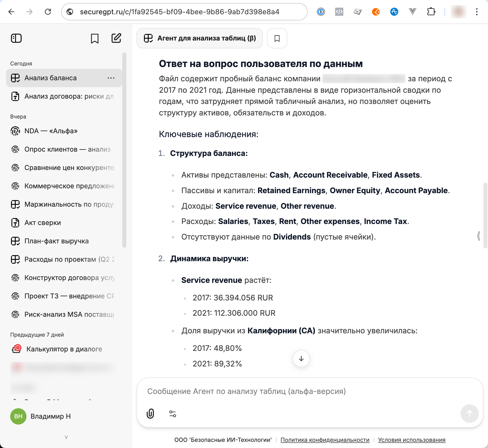Open the Маржинальность по продуктам chat

(x=64, y=204)
